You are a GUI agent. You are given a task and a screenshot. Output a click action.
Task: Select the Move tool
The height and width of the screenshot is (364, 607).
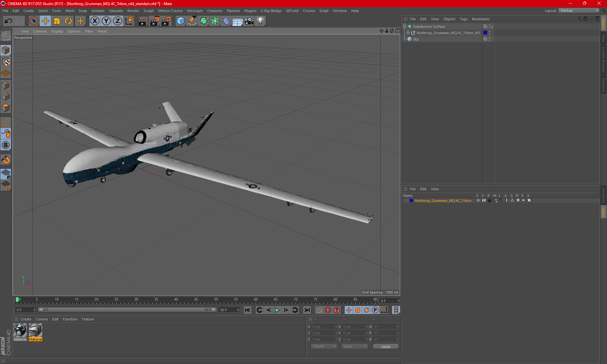46,21
